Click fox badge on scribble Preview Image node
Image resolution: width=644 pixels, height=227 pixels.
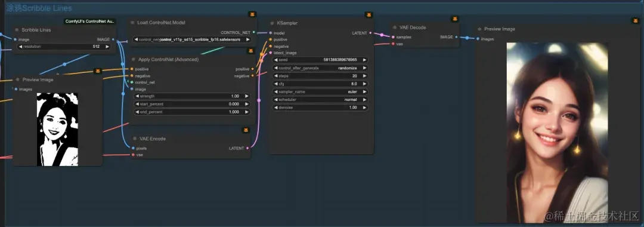(97, 70)
